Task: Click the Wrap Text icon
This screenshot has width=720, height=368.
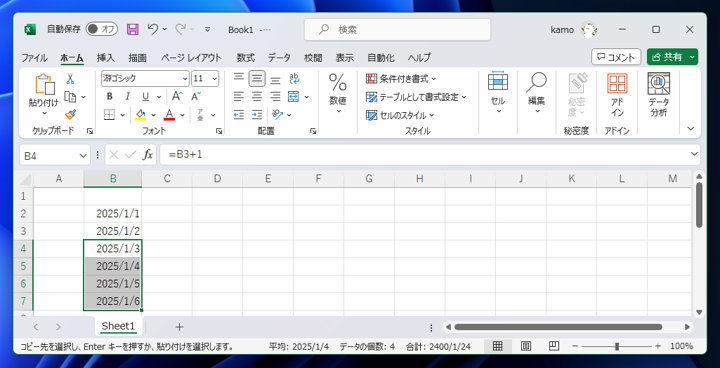Action: pyautogui.click(x=294, y=79)
